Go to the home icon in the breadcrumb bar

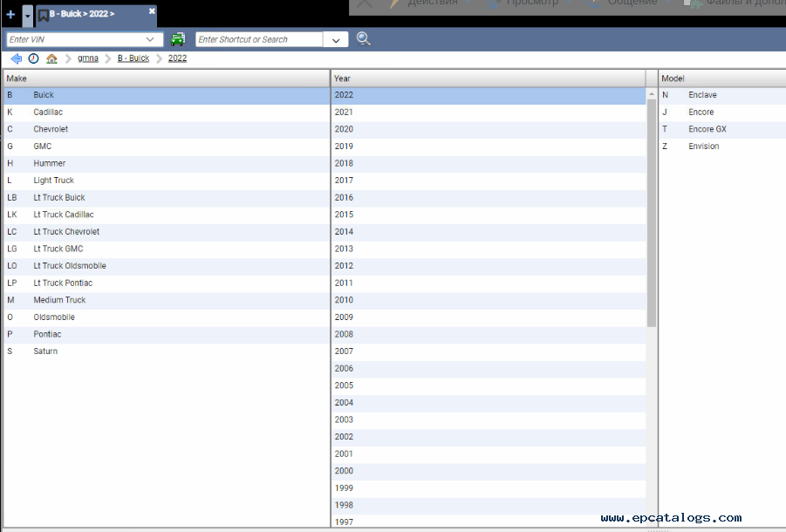[x=51, y=58]
